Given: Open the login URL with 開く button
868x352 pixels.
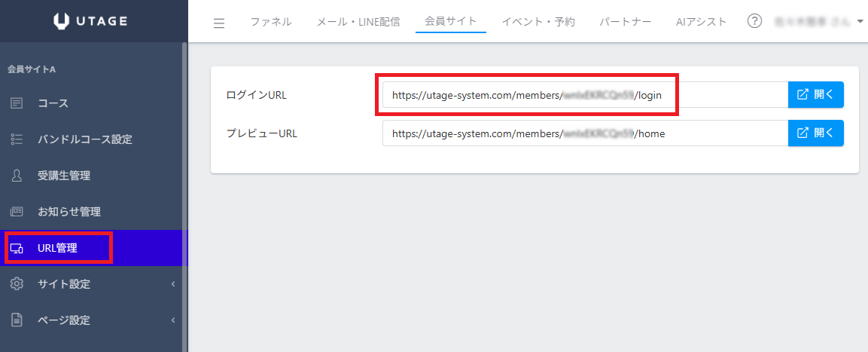Looking at the screenshot, I should (815, 95).
